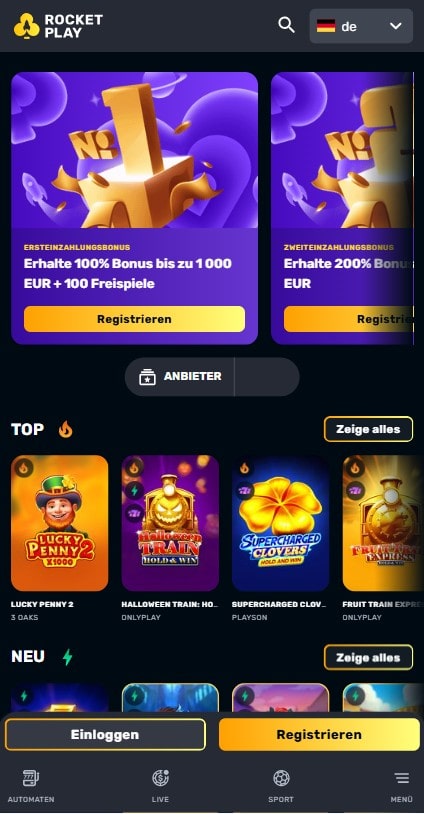
Task: Click the Einloggen button
Action: click(105, 735)
